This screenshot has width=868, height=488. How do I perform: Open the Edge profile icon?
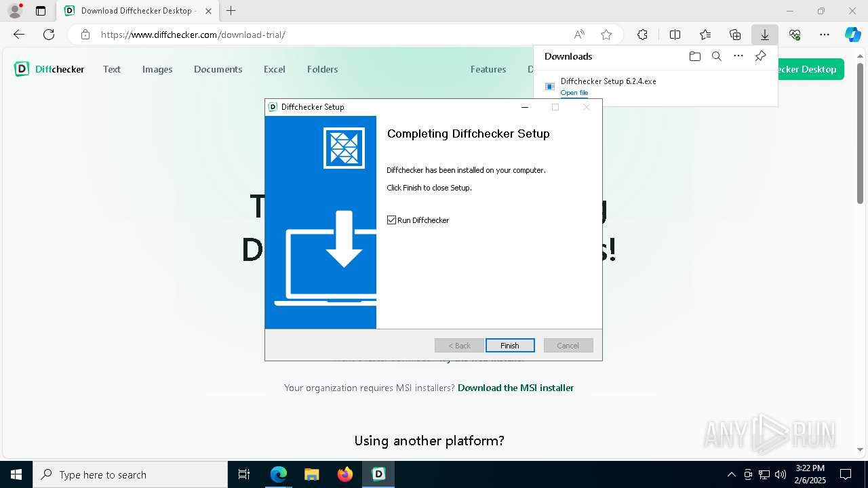(x=14, y=11)
